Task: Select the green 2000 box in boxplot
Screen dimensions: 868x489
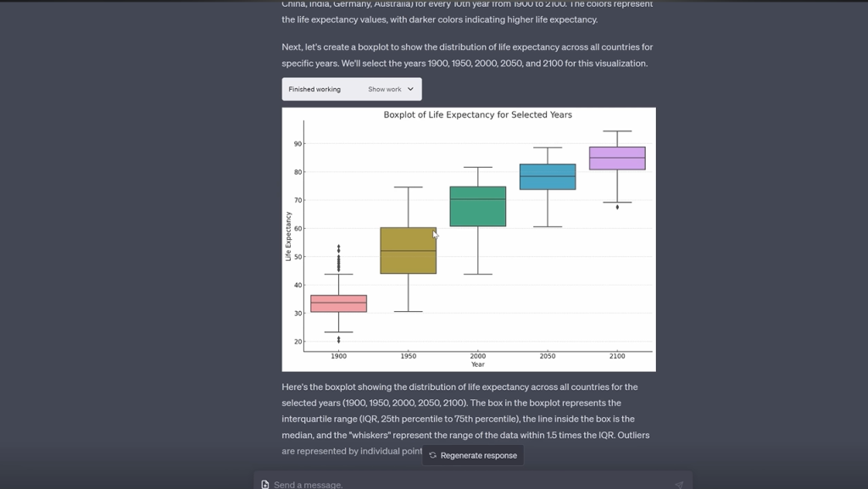Action: [478, 206]
